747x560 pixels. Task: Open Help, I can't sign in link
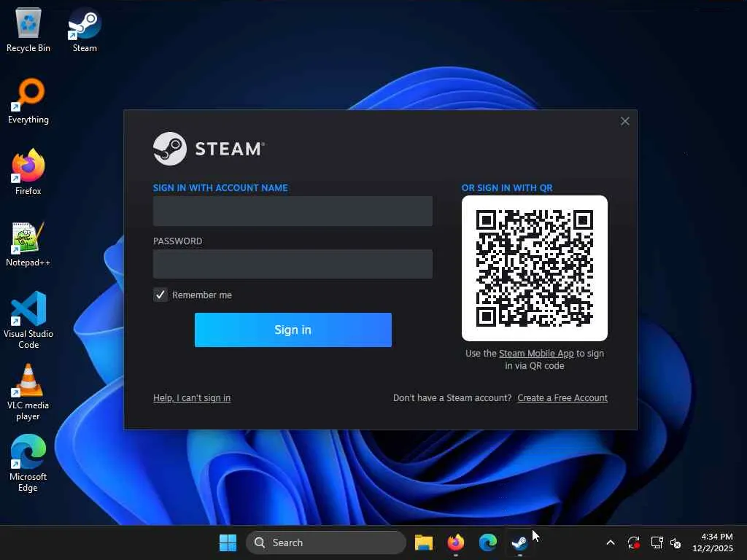(192, 397)
